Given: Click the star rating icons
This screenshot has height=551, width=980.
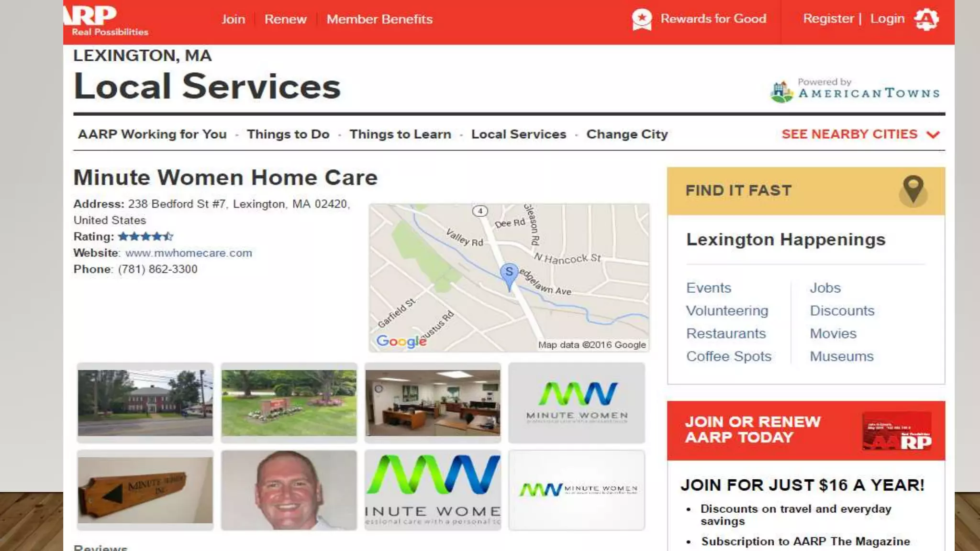Looking at the screenshot, I should 145,236.
